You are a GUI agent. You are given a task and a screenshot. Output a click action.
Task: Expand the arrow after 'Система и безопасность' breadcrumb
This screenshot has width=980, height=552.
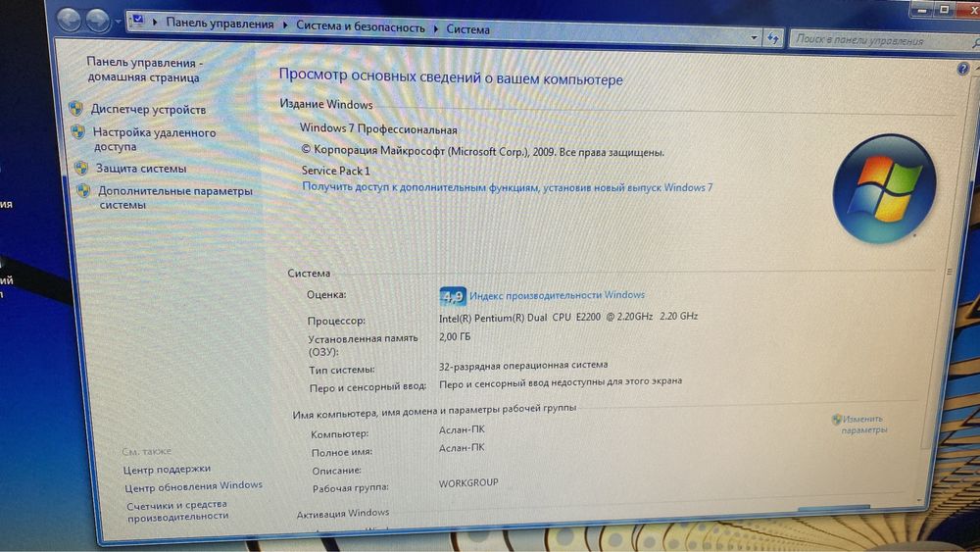[436, 28]
